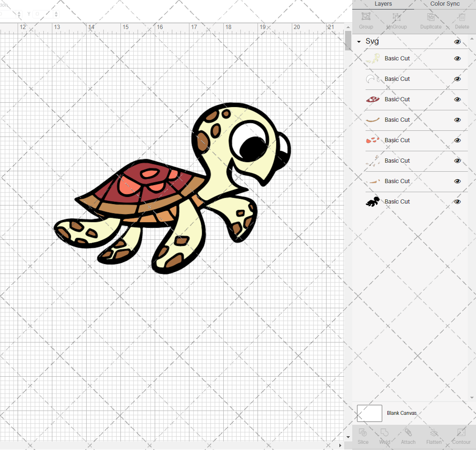Select the dark red shell thumbnail
Image resolution: width=476 pixels, height=450 pixels.
373,99
